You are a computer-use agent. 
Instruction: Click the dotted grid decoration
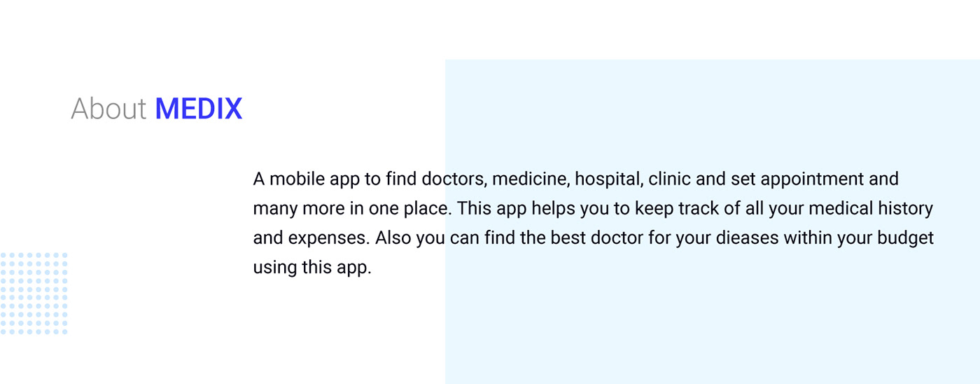34,294
